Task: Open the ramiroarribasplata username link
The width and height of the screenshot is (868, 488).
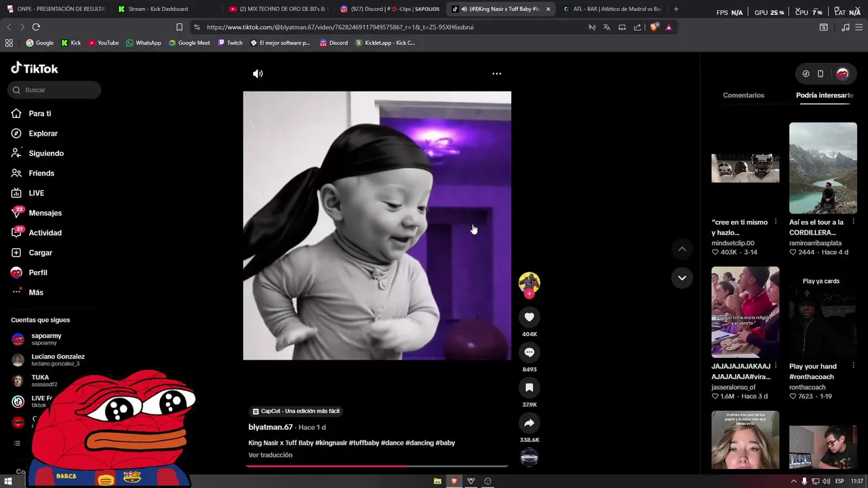Action: (x=815, y=243)
